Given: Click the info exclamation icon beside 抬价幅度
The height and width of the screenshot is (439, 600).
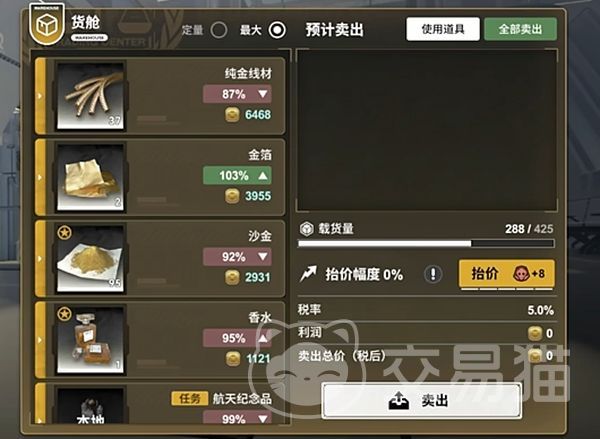Looking at the screenshot, I should click(x=433, y=274).
